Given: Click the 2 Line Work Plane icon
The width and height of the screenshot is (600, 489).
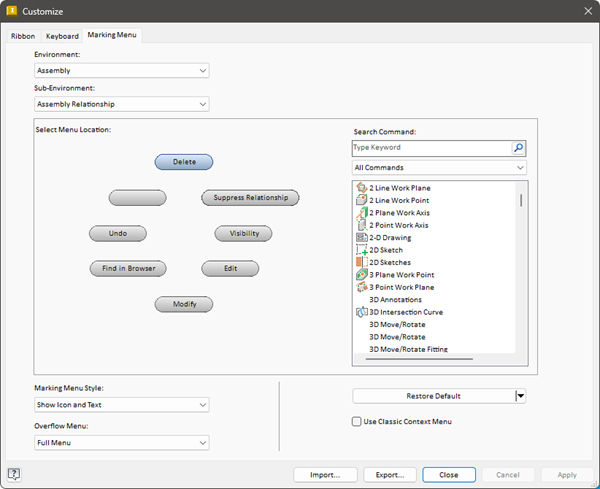Looking at the screenshot, I should click(362, 187).
